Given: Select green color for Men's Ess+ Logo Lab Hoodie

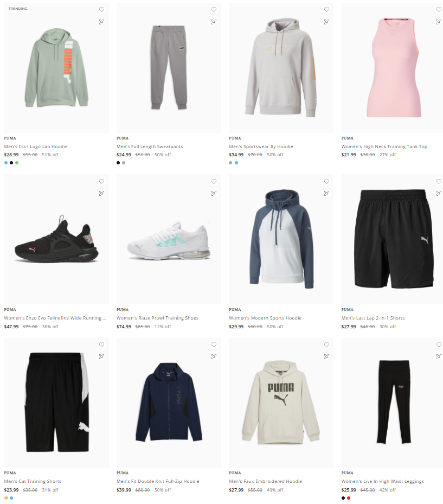Looking at the screenshot, I should pos(17,163).
